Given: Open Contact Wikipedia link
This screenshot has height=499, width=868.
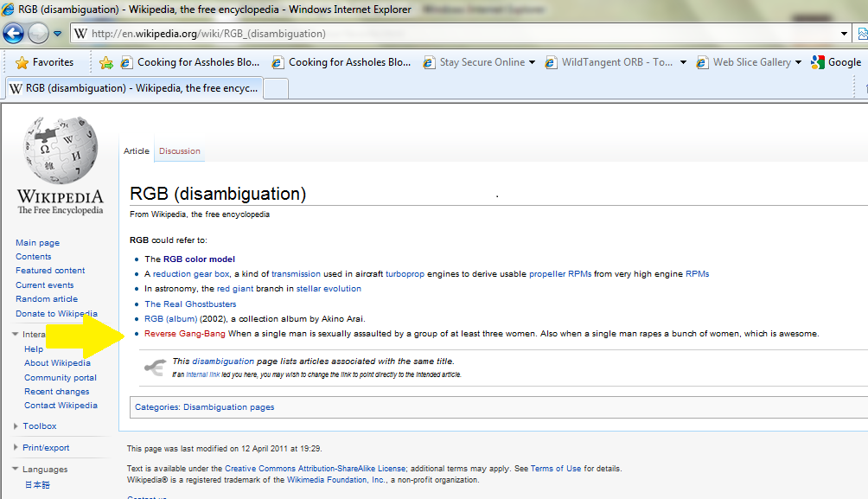Looking at the screenshot, I should 61,405.
